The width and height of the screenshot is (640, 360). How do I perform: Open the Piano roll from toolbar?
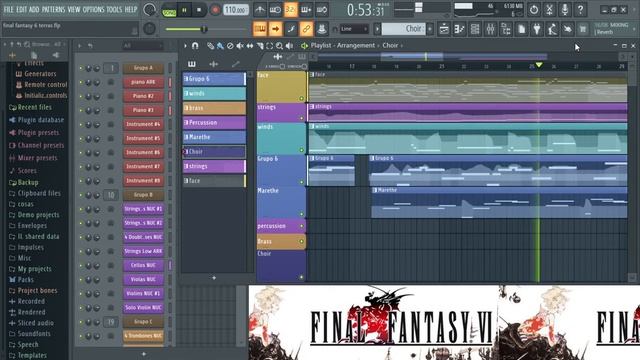pos(460,29)
